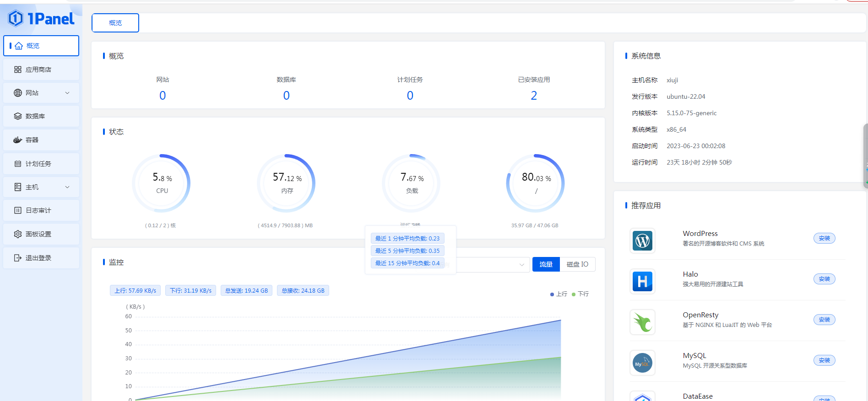Click the 总发送: 19.24 GB tag
868x401 pixels.
pos(247,291)
